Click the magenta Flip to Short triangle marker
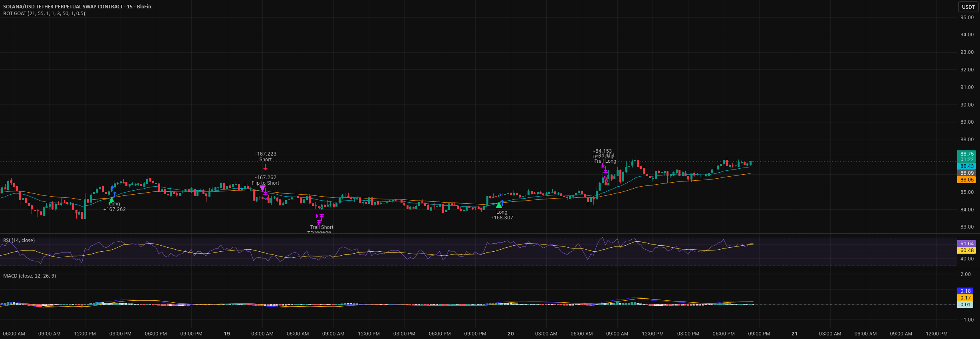 262,188
